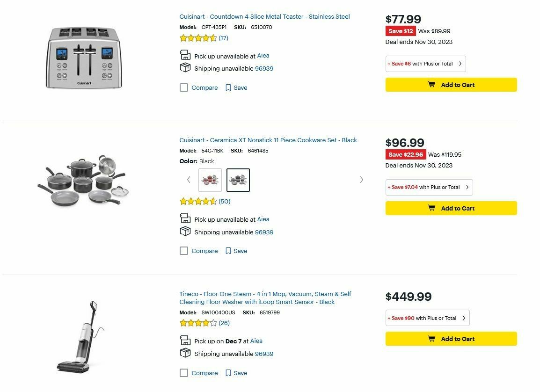Click the cart icon on toaster's Add to Cart
This screenshot has width=540, height=392.
coord(431,85)
